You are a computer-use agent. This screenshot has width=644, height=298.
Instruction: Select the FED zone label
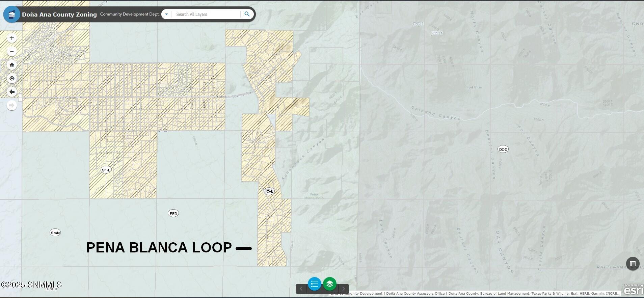tap(173, 213)
